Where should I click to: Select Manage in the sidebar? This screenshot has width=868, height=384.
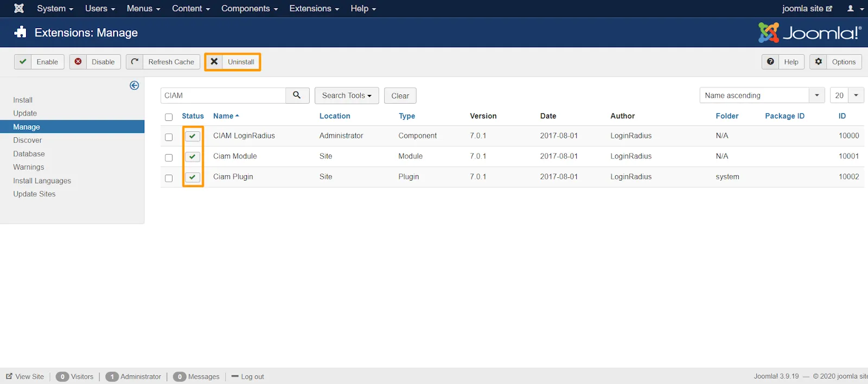pos(72,126)
